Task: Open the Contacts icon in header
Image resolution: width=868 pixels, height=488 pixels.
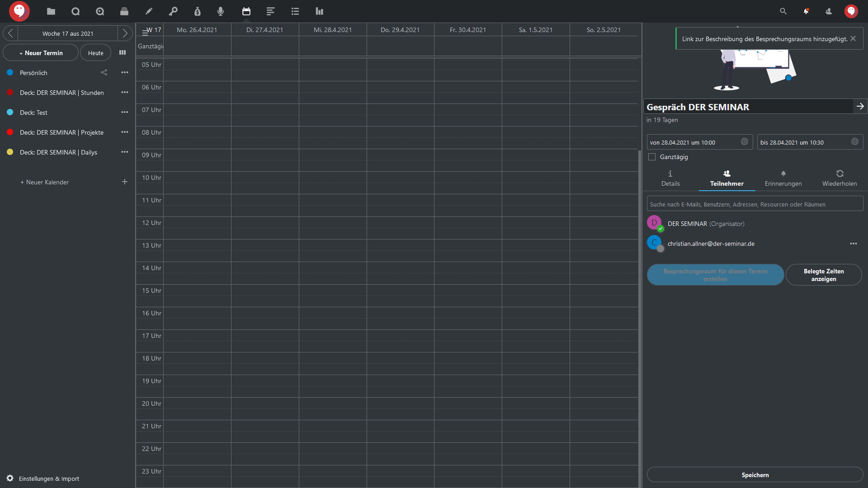Action: (829, 11)
